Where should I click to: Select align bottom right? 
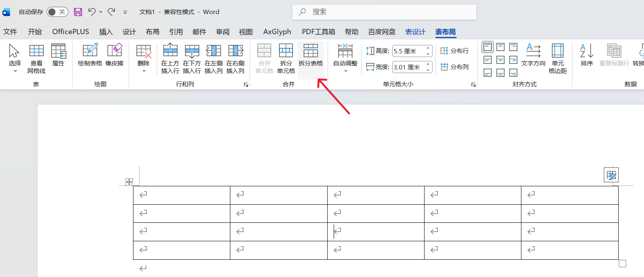513,73
